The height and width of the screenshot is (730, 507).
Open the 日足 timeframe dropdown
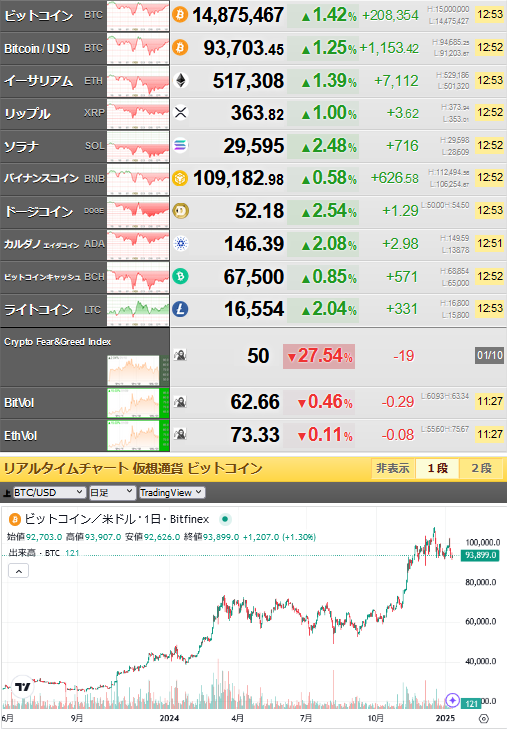[112, 493]
